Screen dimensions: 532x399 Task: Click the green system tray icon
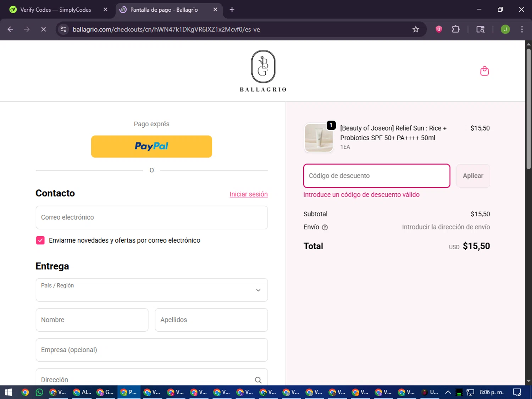point(459,392)
